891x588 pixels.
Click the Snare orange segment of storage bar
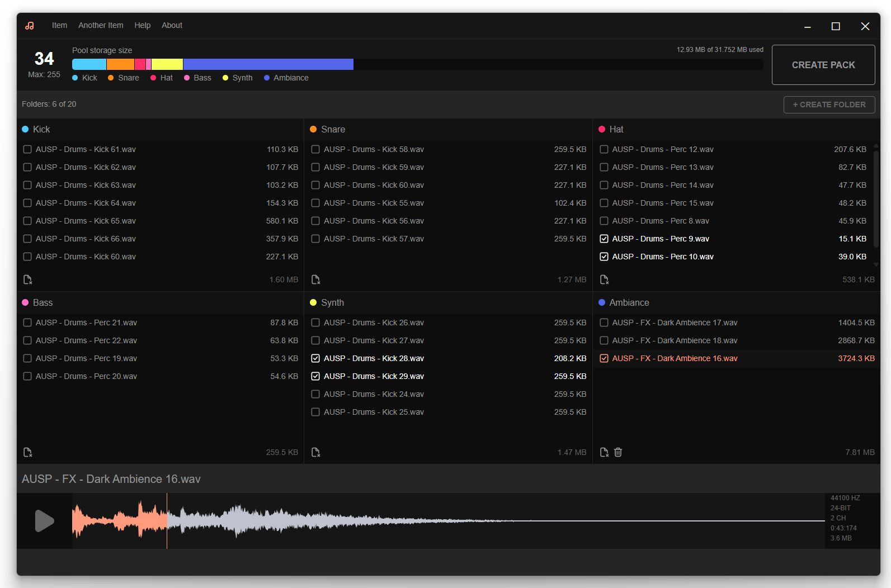(x=121, y=64)
